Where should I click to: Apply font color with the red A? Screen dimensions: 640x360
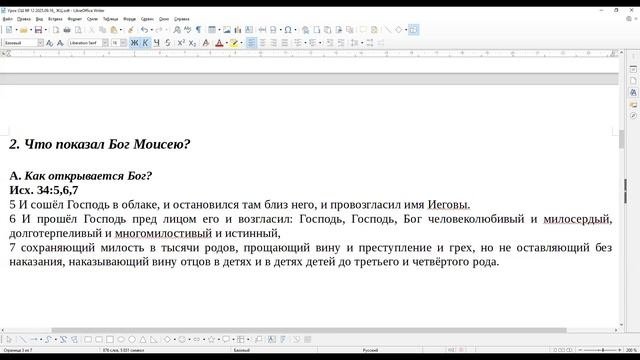pyautogui.click(x=219, y=43)
